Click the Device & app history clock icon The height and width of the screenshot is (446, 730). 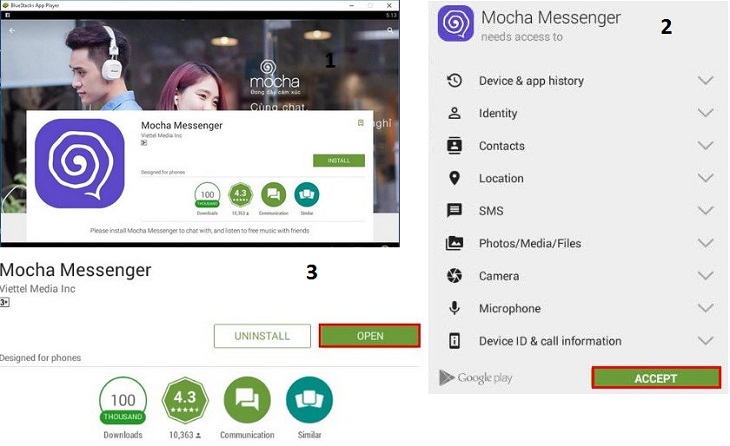tap(454, 81)
